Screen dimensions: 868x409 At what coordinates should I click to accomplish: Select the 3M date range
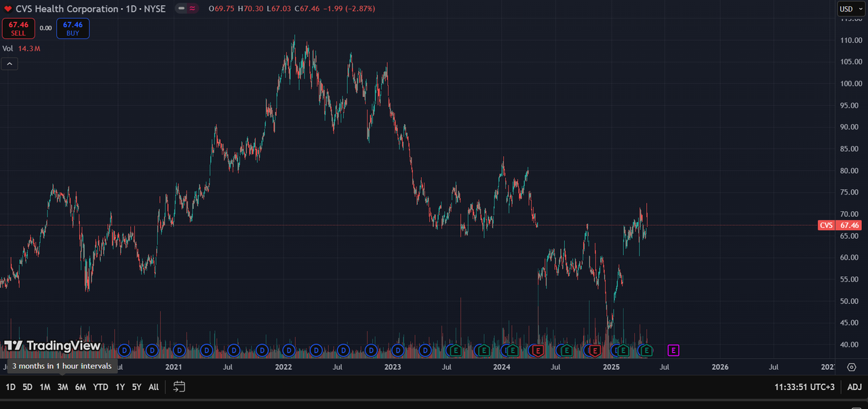coord(62,387)
